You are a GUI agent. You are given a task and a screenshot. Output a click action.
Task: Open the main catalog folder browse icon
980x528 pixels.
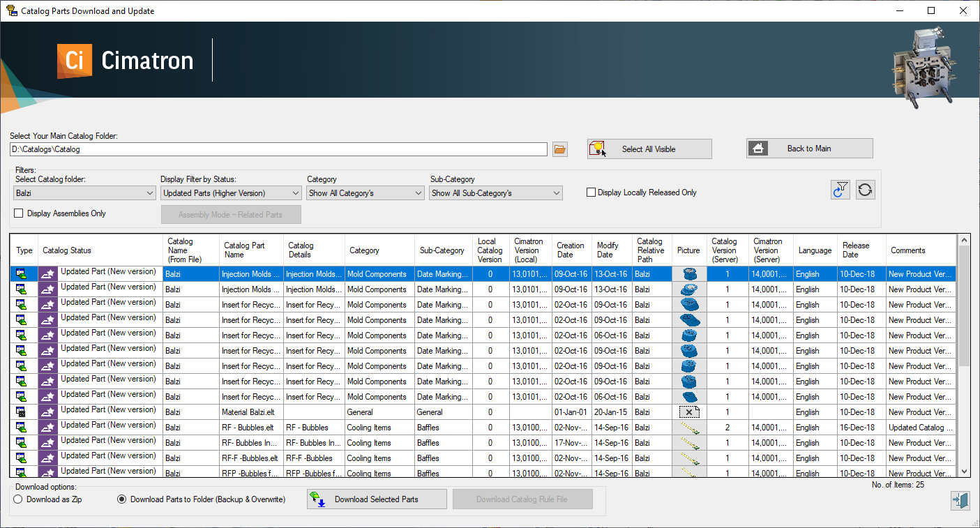coord(560,149)
